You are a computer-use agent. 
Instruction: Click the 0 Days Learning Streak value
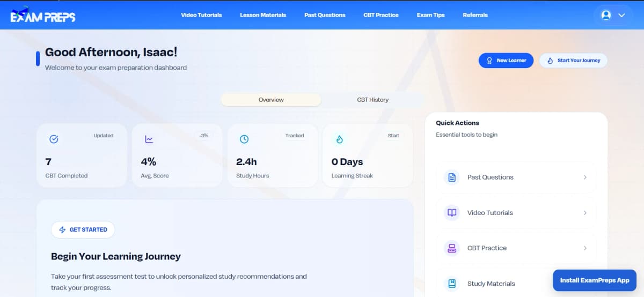click(x=347, y=162)
